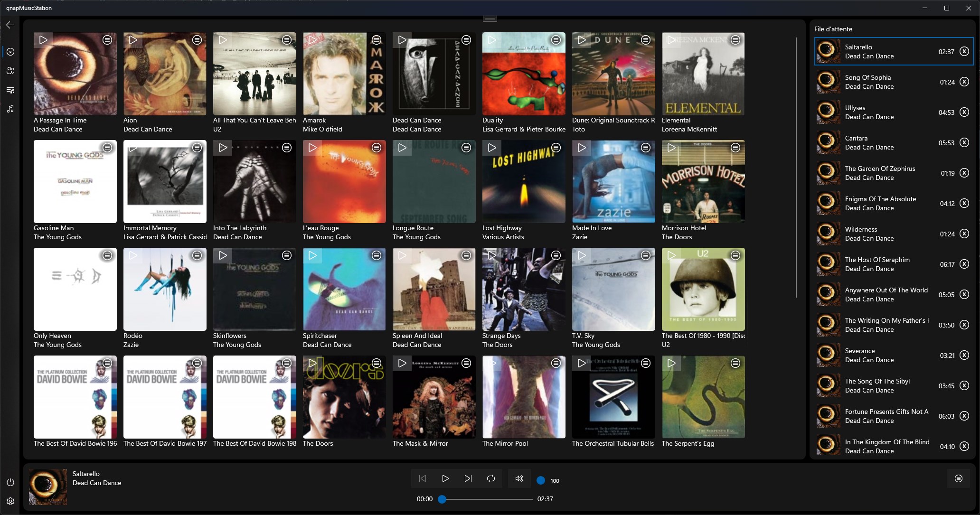Remove Cantara from the queue

click(964, 143)
